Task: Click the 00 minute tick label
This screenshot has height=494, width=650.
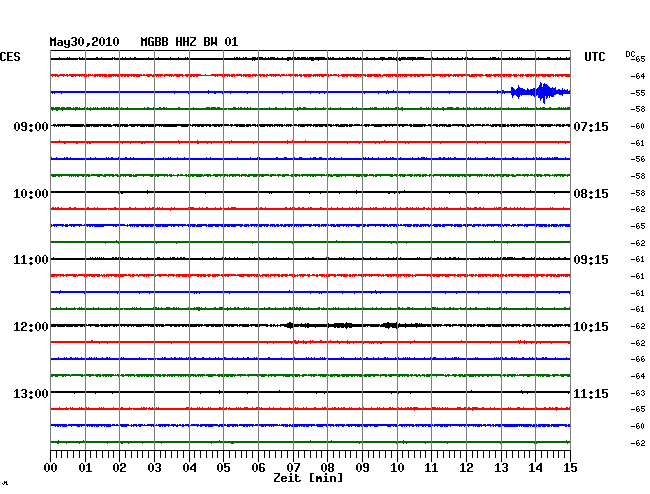Action: click(x=51, y=467)
